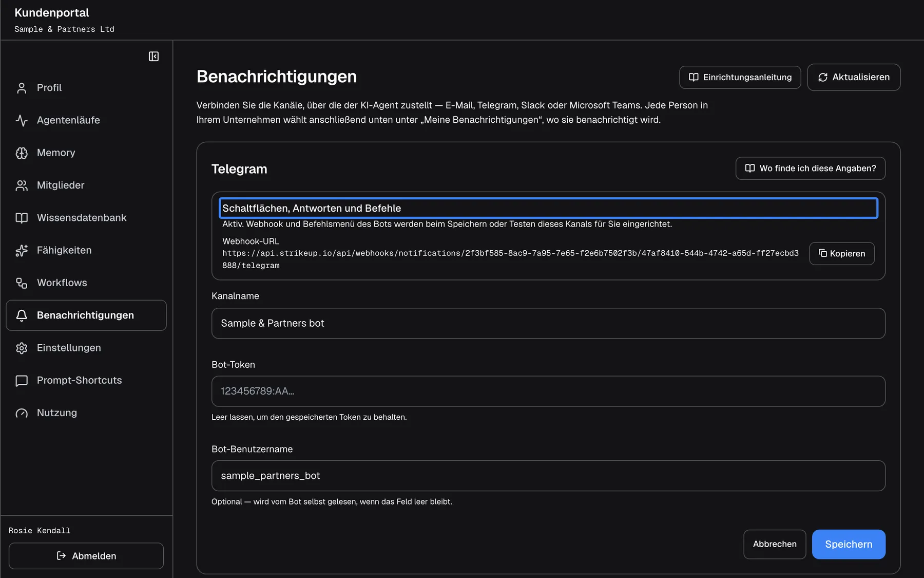Click the Einstellungen gear icon

coord(22,348)
